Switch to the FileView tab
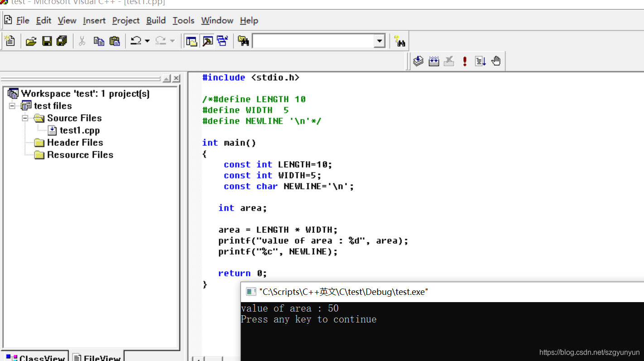The width and height of the screenshot is (644, 361). click(x=96, y=357)
